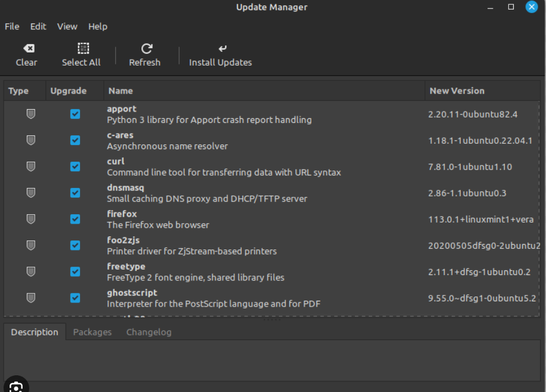Viewport: 546px width, 392px height.
Task: Open the File menu
Action: point(12,26)
